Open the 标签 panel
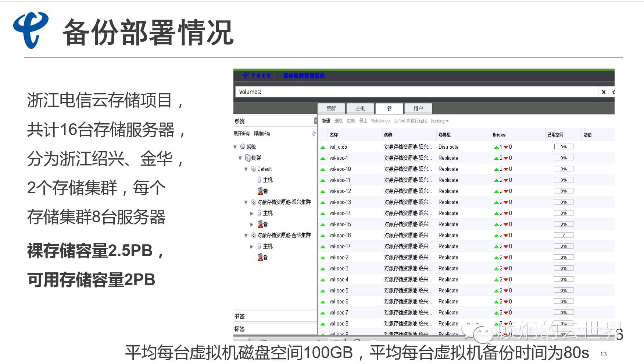Image resolution: width=644 pixels, height=364 pixels. click(275, 329)
